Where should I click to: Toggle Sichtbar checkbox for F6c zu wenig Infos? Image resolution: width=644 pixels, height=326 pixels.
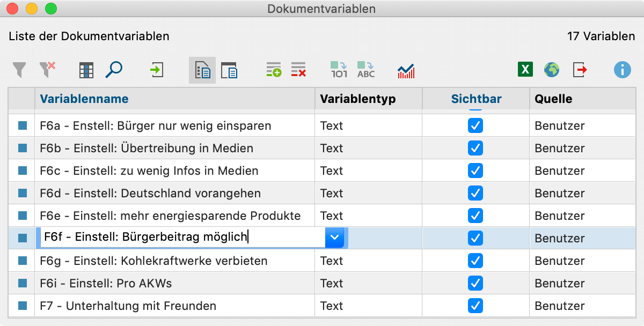[475, 171]
